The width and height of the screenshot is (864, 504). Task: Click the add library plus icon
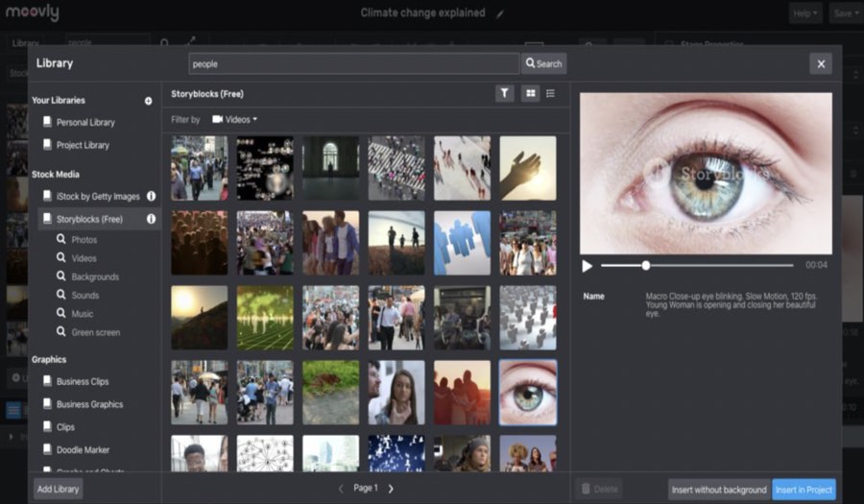click(x=148, y=101)
